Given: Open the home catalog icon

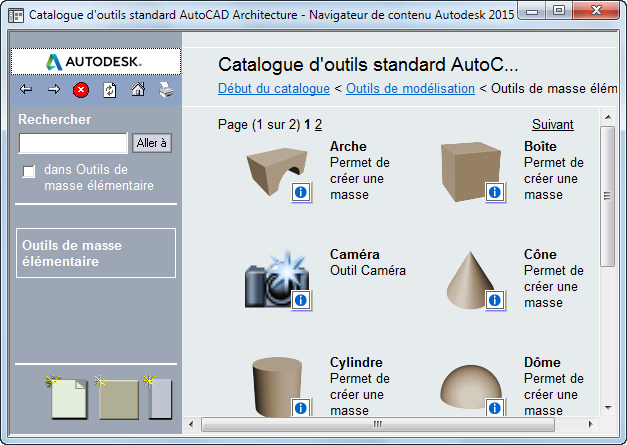Looking at the screenshot, I should (x=138, y=90).
